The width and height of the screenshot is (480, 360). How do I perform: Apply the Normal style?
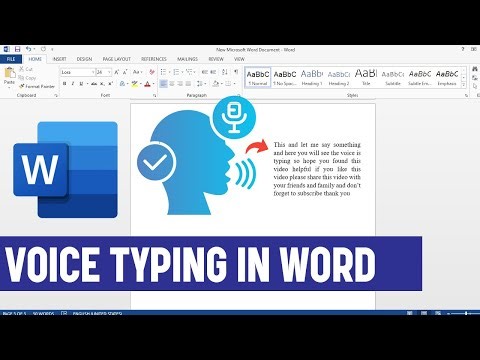pyautogui.click(x=258, y=77)
